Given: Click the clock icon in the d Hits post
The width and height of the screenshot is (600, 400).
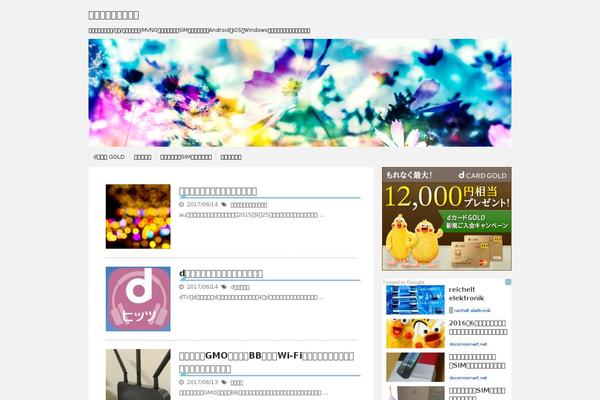Looking at the screenshot, I should tap(181, 287).
